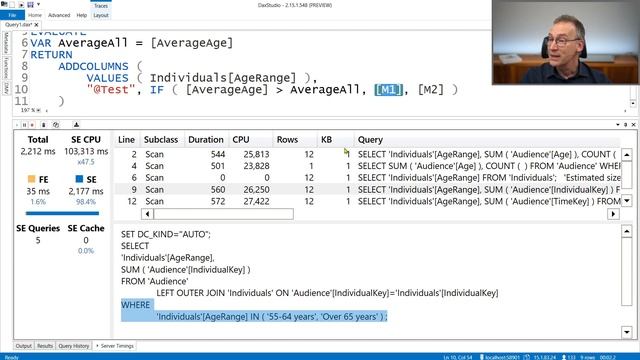Click the save icon in quick access toolbar
Image resolution: width=640 pixels, height=360 pixels.
[x=30, y=5]
